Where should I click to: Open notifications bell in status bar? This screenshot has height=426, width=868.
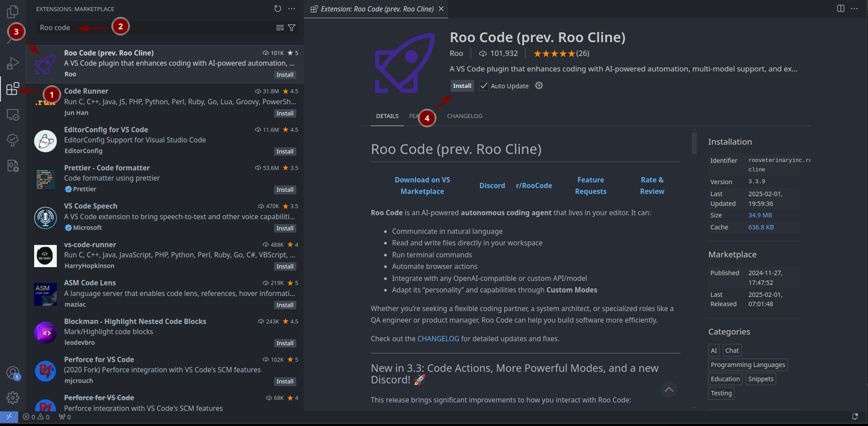(855, 417)
